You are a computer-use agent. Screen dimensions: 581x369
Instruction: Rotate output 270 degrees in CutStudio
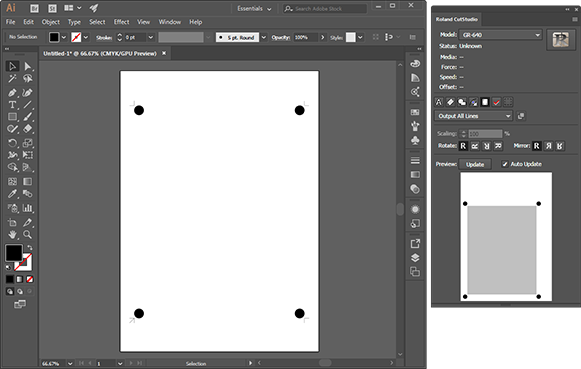tap(498, 146)
